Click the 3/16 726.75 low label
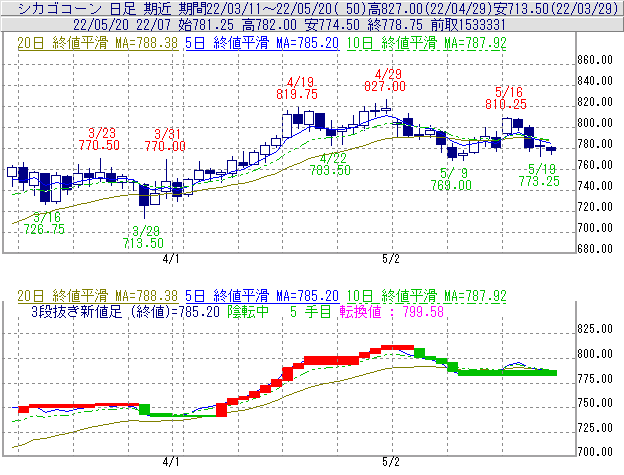Screen dimensions: 624x475 [x=44, y=223]
